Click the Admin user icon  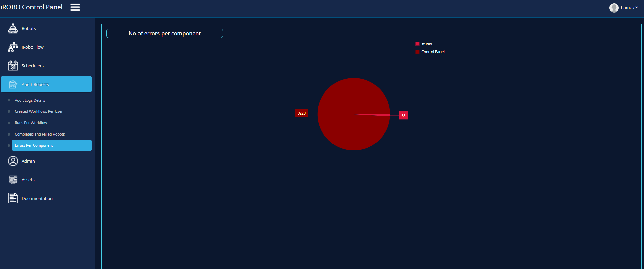13,161
